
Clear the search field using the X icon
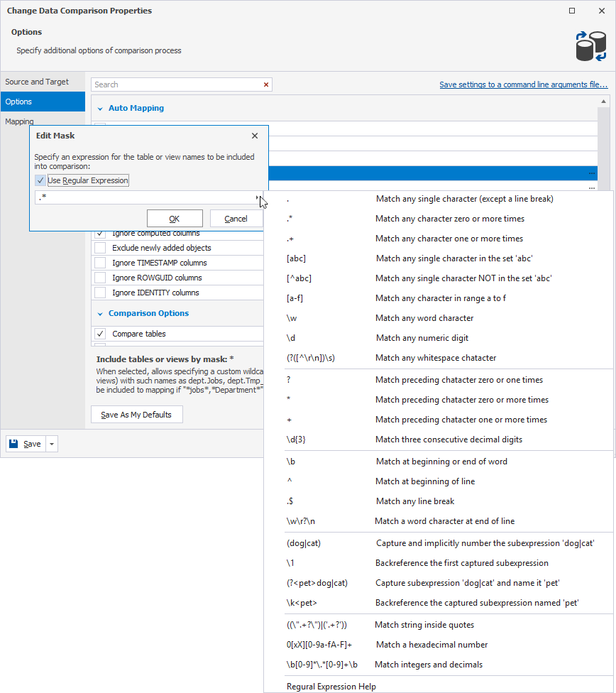(x=265, y=84)
